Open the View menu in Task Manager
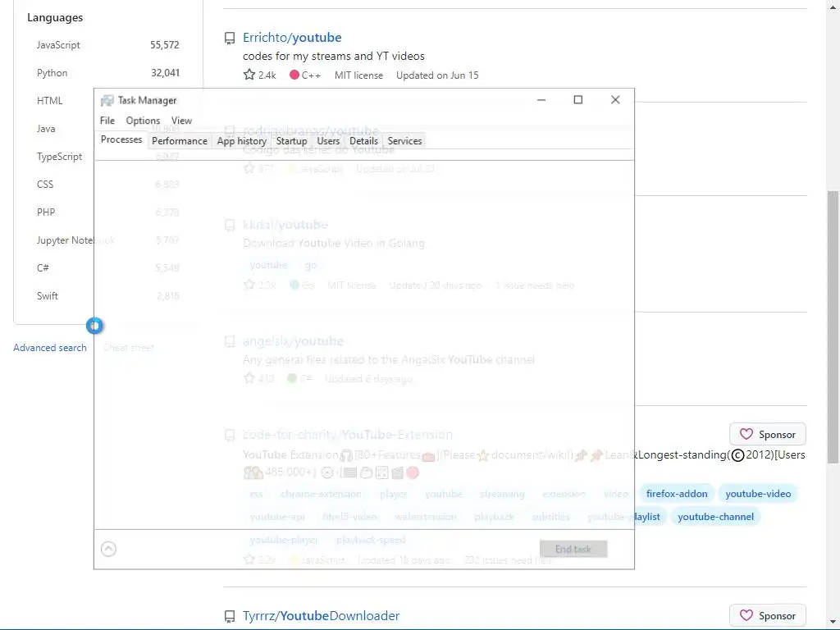Image resolution: width=840 pixels, height=630 pixels. (181, 121)
